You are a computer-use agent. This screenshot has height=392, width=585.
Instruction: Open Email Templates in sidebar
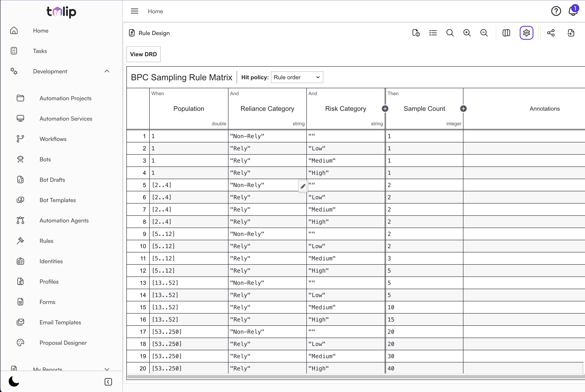point(60,323)
